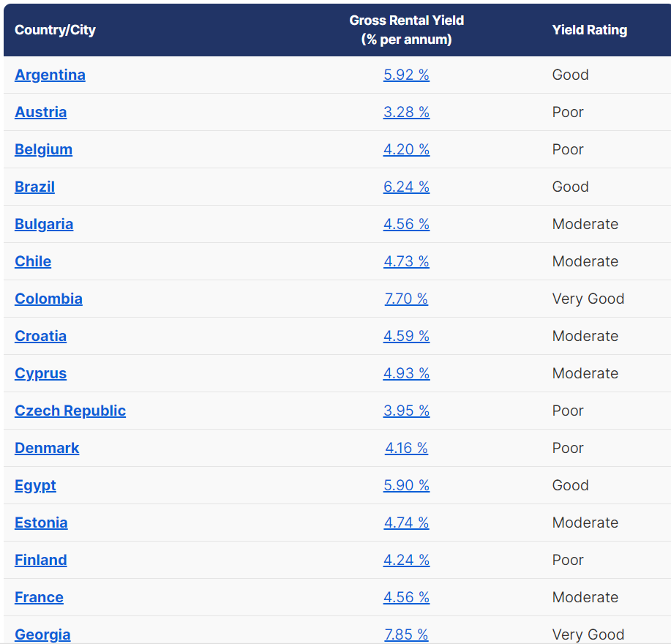Navigate to the Finland link
The width and height of the screenshot is (671, 644).
pos(40,560)
